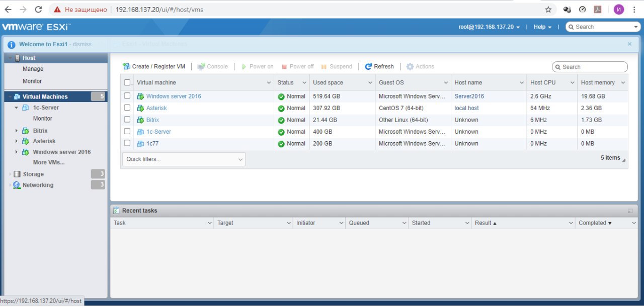Click the green Normal status icon for Asterisk
Viewport: 644px width, 308px height.
coord(281,108)
